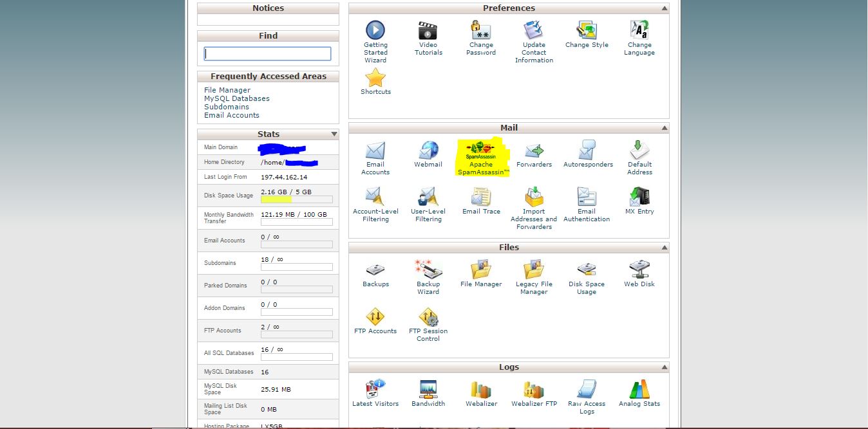Collapse the Preferences section arrow
Screen dimensions: 868x429
coord(664,8)
